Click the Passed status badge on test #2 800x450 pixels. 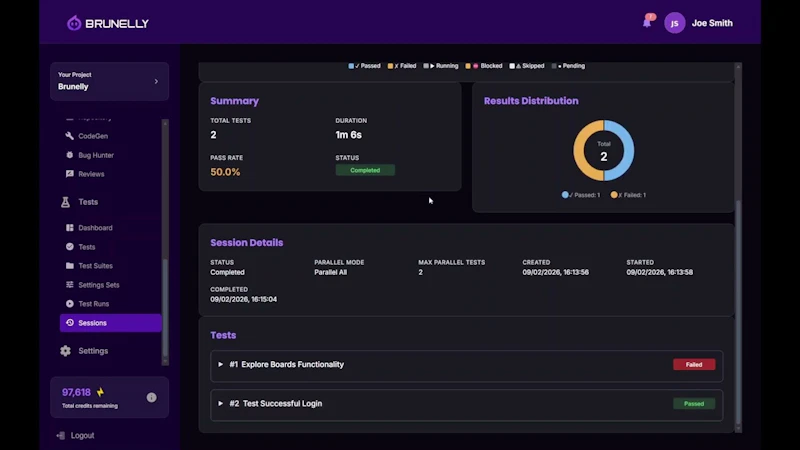coord(694,404)
